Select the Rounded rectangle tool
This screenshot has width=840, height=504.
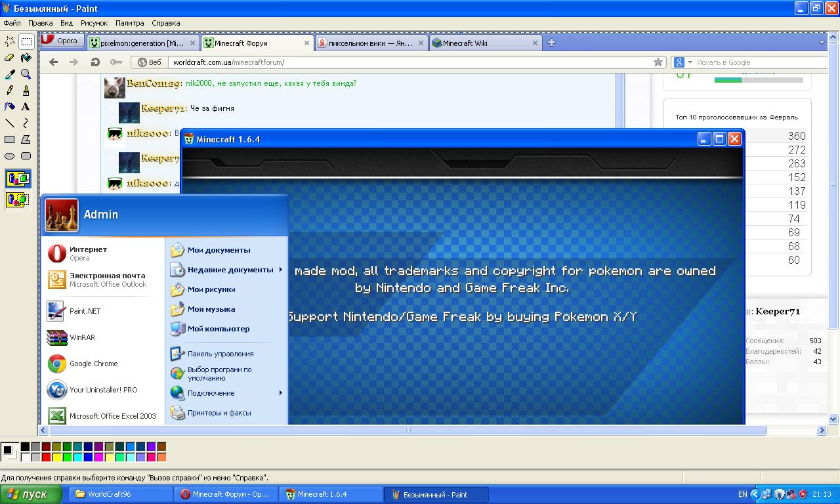pyautogui.click(x=26, y=156)
